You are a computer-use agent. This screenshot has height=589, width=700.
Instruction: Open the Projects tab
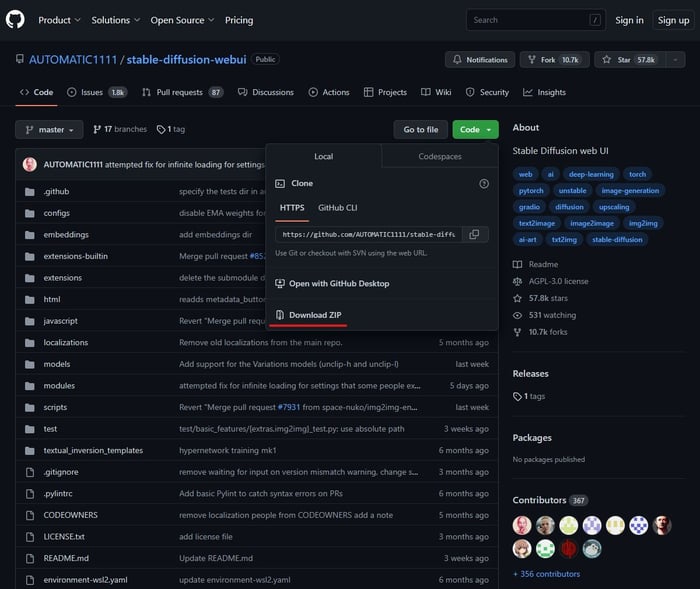[x=385, y=92]
